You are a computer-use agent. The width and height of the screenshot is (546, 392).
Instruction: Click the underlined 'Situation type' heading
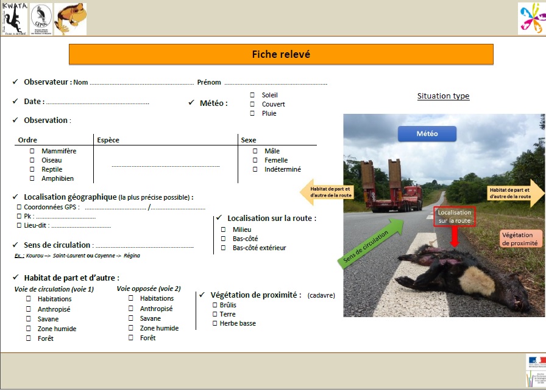point(443,96)
